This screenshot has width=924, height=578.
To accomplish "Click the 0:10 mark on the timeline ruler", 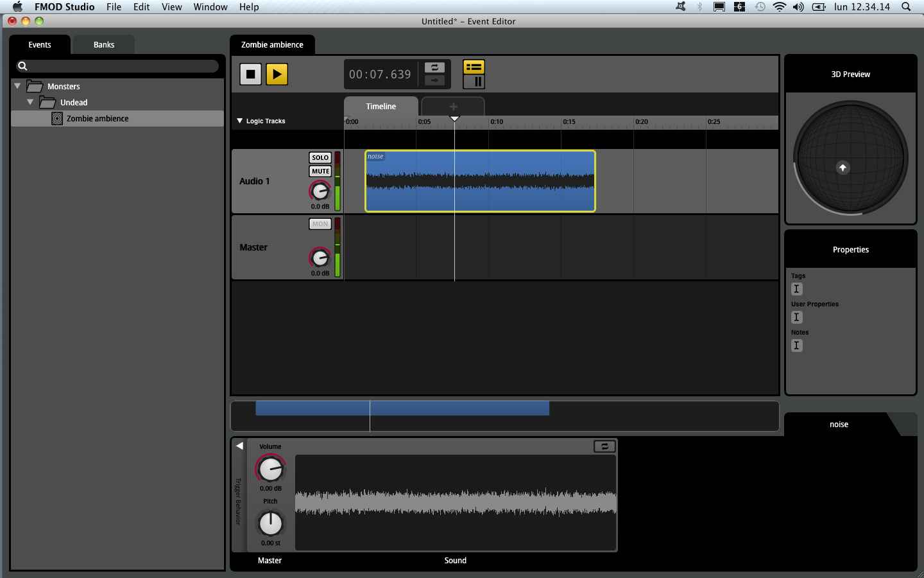I will coord(496,121).
